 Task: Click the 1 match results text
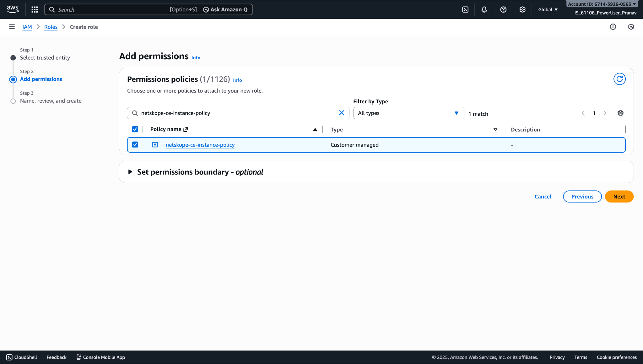click(478, 114)
